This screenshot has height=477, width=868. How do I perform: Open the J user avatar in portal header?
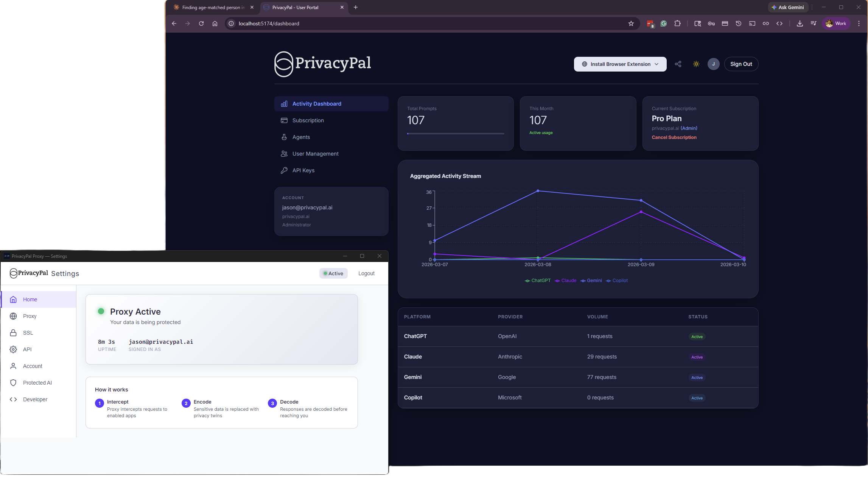(714, 64)
